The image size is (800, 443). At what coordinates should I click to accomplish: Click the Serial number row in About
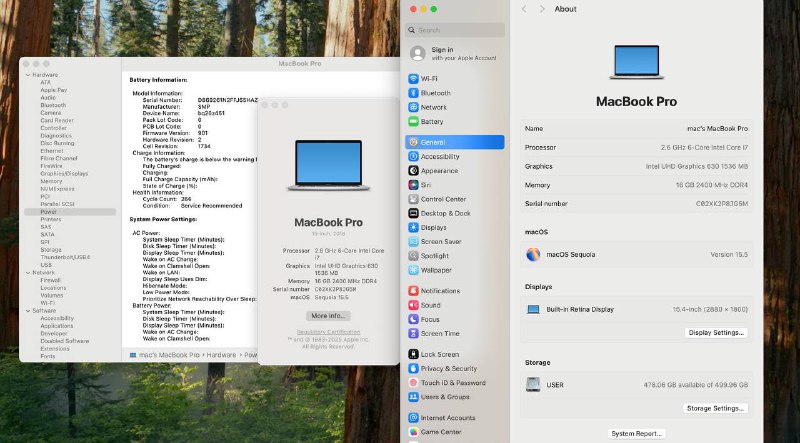[636, 204]
